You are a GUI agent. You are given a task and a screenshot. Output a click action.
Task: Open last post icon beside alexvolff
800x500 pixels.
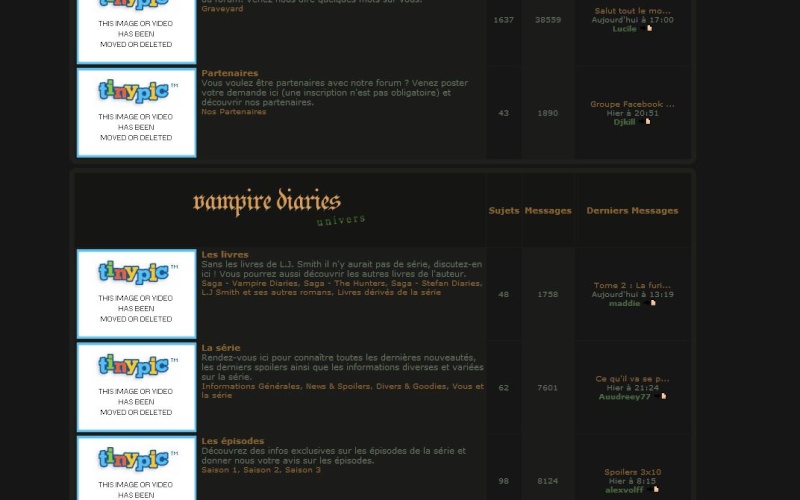653,490
